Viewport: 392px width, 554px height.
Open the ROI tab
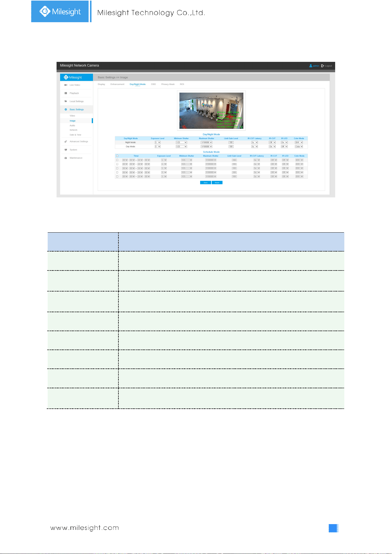(x=182, y=84)
